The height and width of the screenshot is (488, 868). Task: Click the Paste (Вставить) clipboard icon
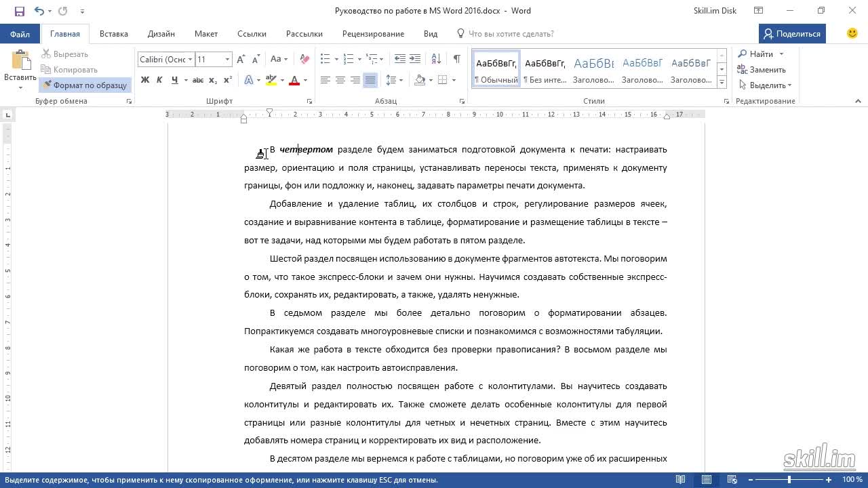(x=20, y=60)
